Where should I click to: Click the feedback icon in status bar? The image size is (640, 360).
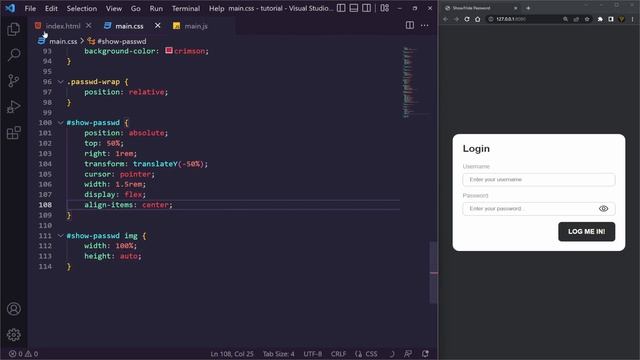pos(408,354)
